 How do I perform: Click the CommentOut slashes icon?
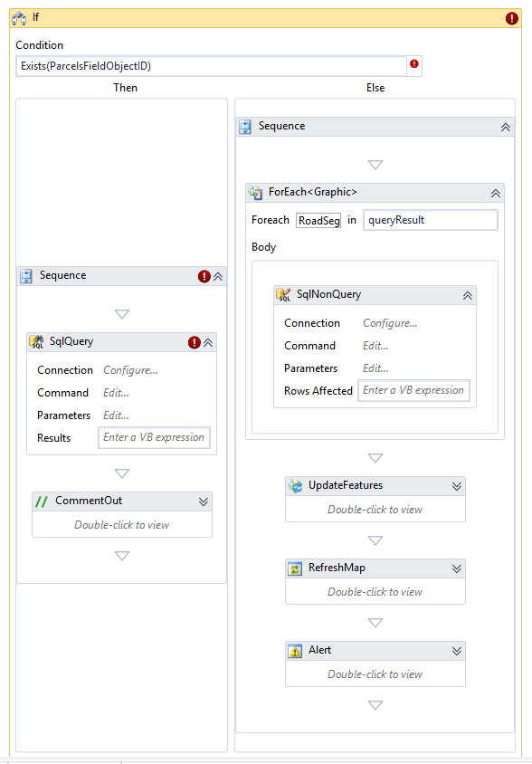[42, 501]
